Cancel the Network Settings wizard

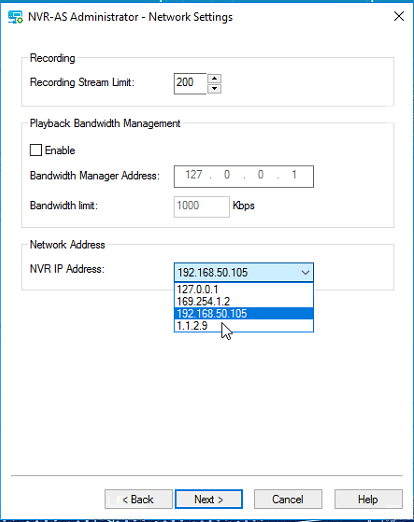pos(288,499)
